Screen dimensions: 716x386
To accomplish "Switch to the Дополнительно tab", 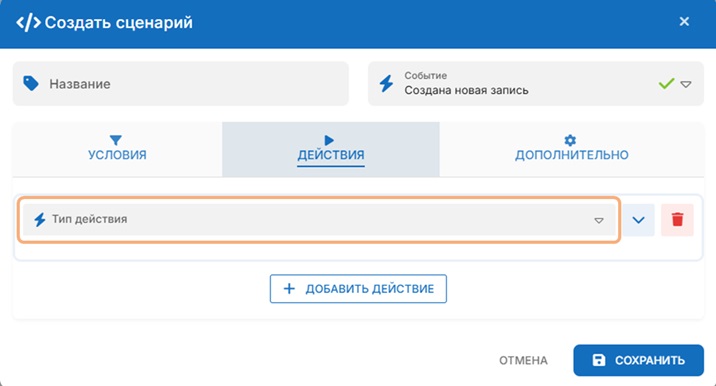I will click(572, 149).
